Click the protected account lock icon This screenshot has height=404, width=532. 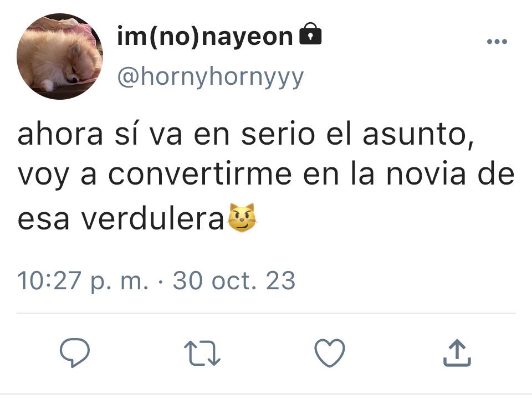pos(310,34)
